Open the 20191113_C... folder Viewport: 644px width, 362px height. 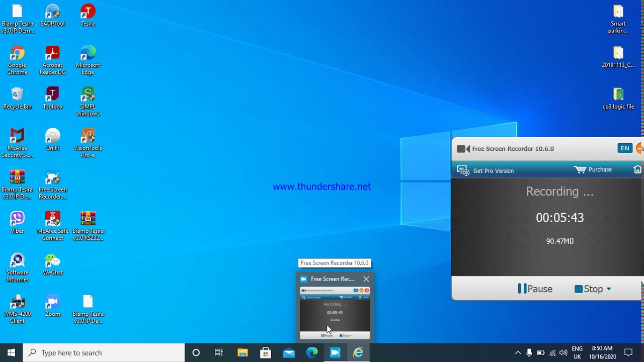tap(618, 57)
